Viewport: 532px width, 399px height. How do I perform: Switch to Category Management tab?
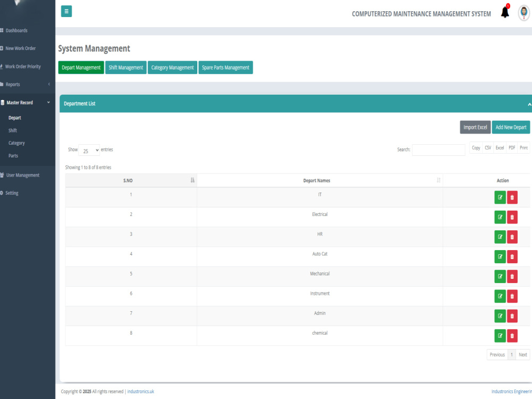click(x=172, y=68)
